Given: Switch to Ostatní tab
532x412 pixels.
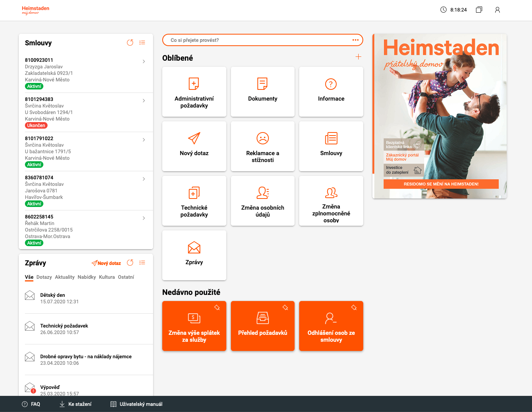Looking at the screenshot, I should click(126, 277).
